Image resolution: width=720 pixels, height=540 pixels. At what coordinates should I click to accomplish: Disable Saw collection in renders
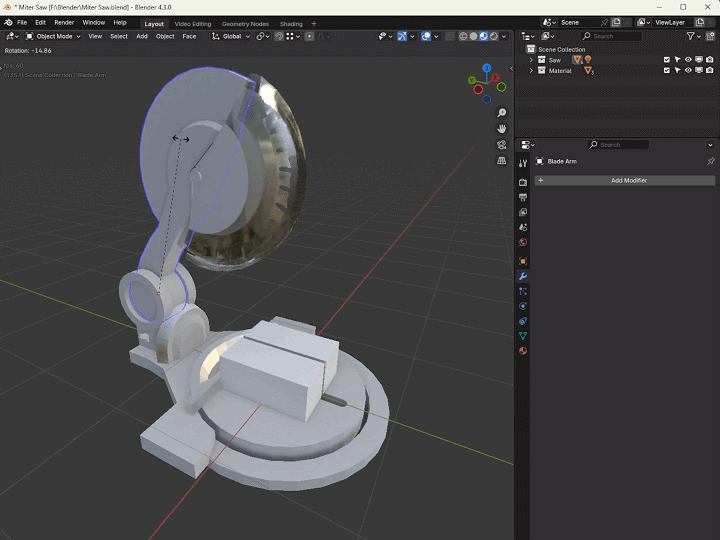pyautogui.click(x=709, y=60)
